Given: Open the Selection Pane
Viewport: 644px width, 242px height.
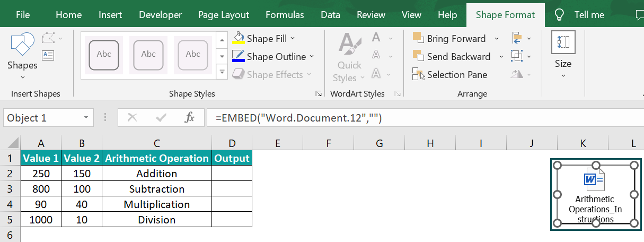Looking at the screenshot, I should pyautogui.click(x=450, y=75).
